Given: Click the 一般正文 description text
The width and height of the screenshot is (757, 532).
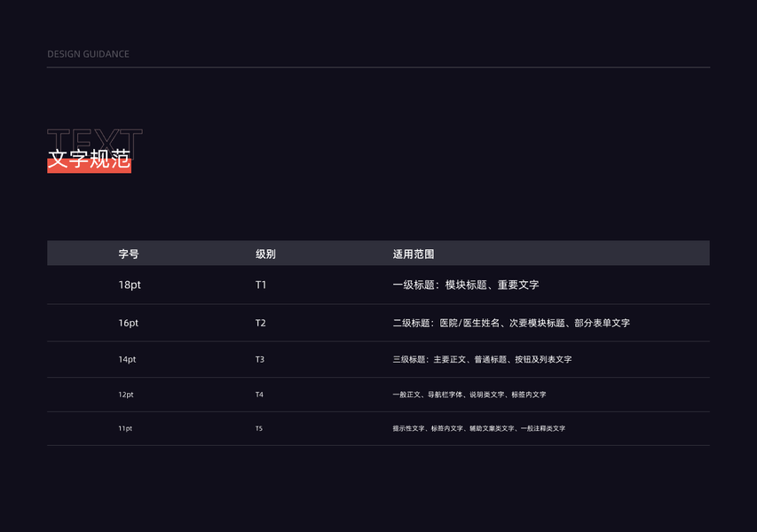Looking at the screenshot, I should (469, 395).
